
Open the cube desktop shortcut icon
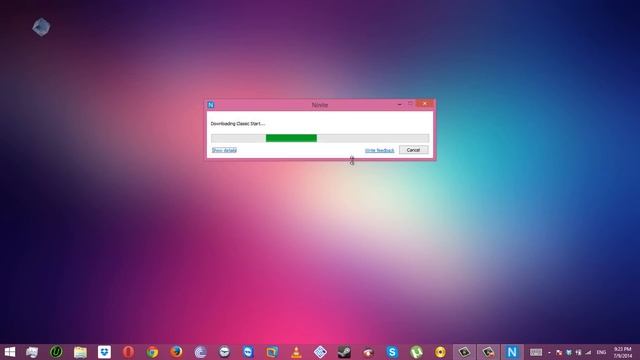click(41, 27)
